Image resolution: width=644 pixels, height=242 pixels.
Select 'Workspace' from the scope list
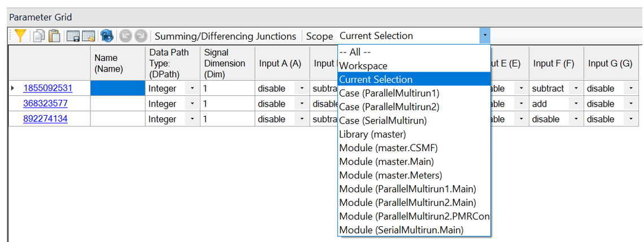tap(363, 66)
